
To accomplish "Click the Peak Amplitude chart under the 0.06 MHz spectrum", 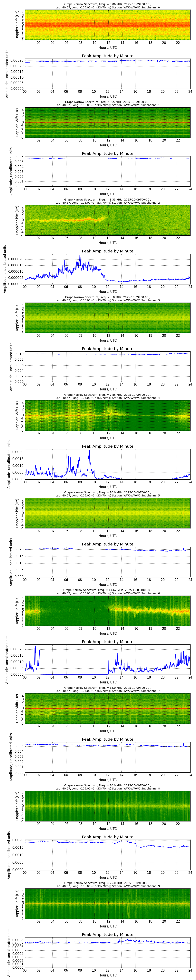I will pyautogui.click(x=107, y=74).
